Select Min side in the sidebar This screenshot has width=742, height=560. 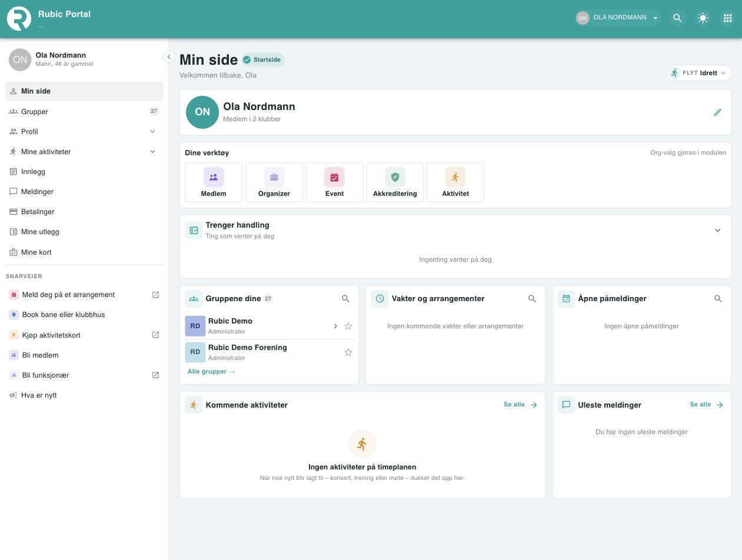pos(84,91)
